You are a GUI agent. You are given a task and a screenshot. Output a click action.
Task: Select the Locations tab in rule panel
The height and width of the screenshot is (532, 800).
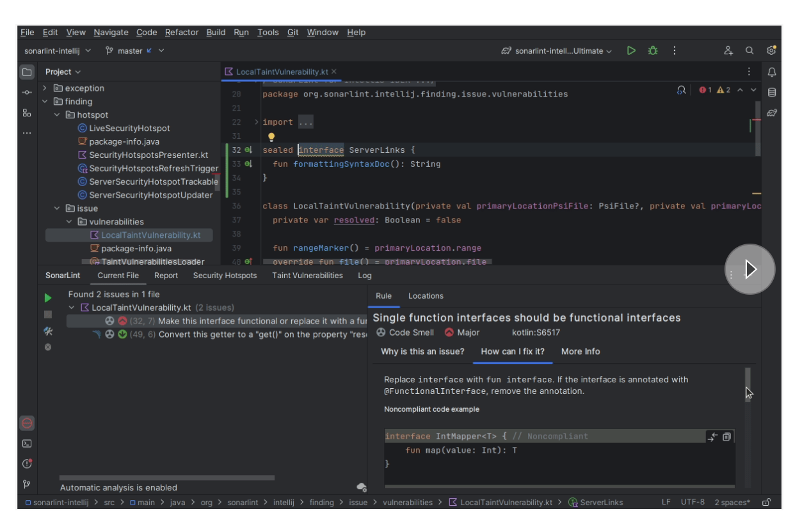point(426,295)
